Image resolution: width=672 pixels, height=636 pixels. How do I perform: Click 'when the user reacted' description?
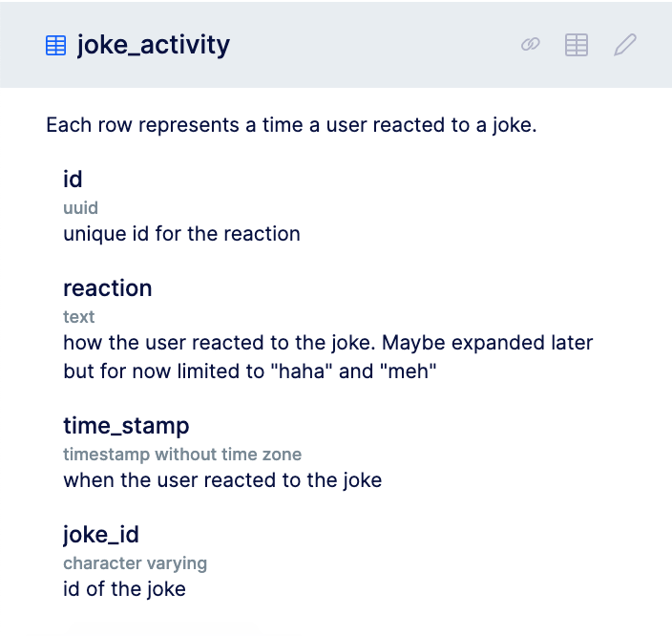click(222, 479)
